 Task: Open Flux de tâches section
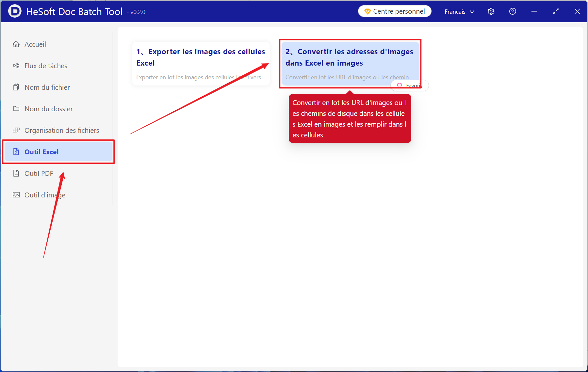click(x=58, y=66)
